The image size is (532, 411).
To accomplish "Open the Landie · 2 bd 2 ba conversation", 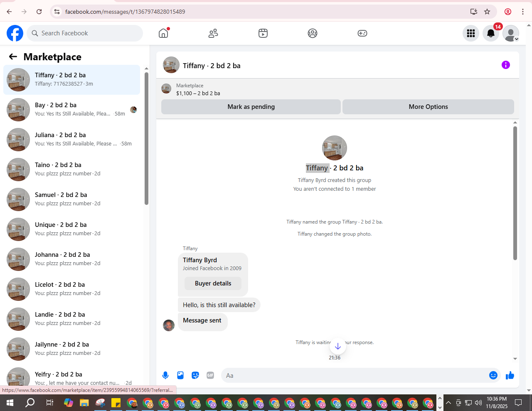I will [71, 319].
